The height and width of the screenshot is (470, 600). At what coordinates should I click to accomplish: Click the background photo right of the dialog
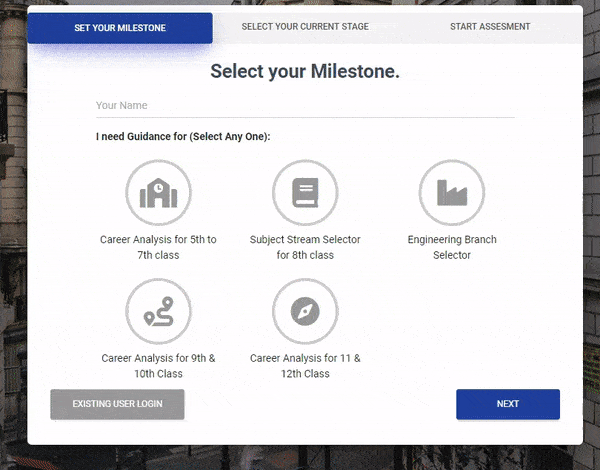pos(591,250)
